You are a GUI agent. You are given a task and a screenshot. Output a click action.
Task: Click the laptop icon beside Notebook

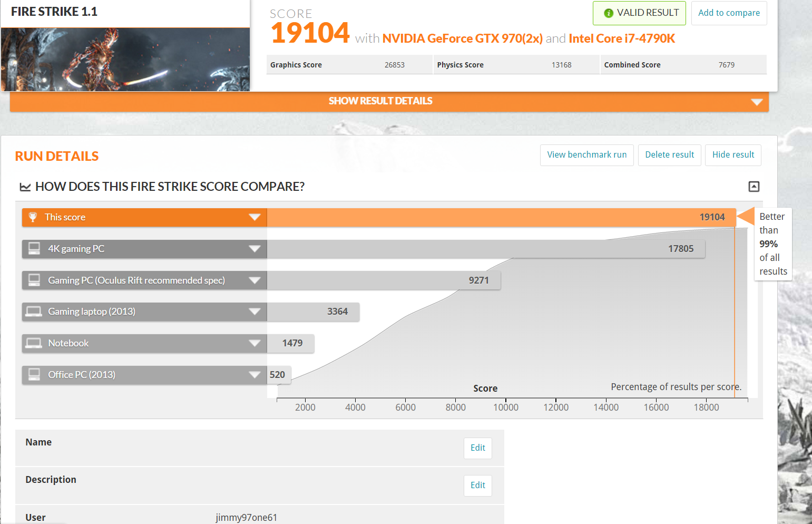[34, 343]
